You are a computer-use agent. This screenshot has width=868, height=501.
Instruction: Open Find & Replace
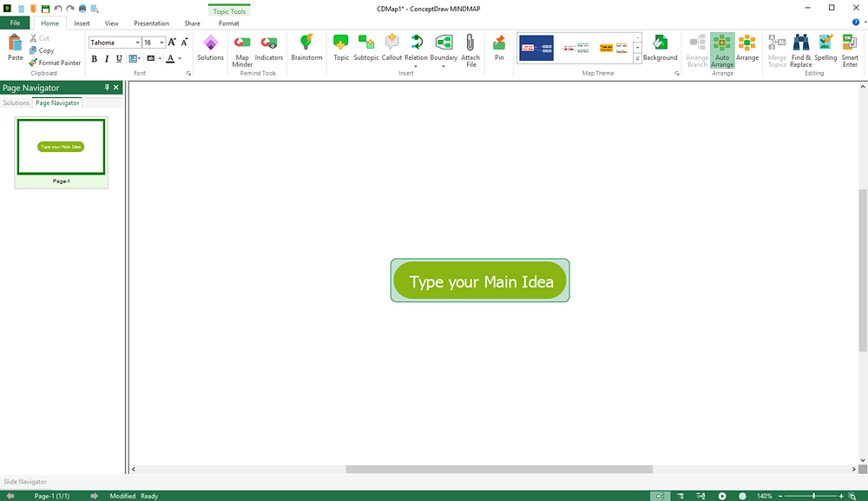tap(800, 49)
